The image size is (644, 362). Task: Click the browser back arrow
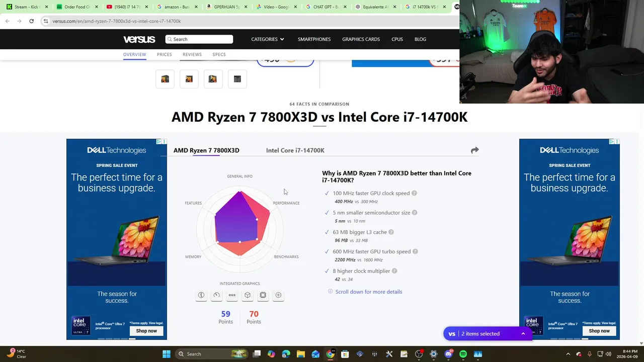coord(7,21)
